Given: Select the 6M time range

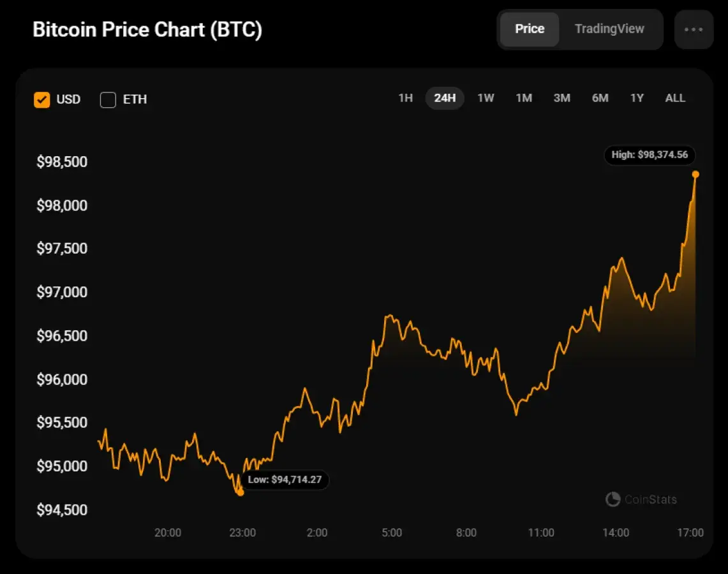Looking at the screenshot, I should [x=599, y=98].
